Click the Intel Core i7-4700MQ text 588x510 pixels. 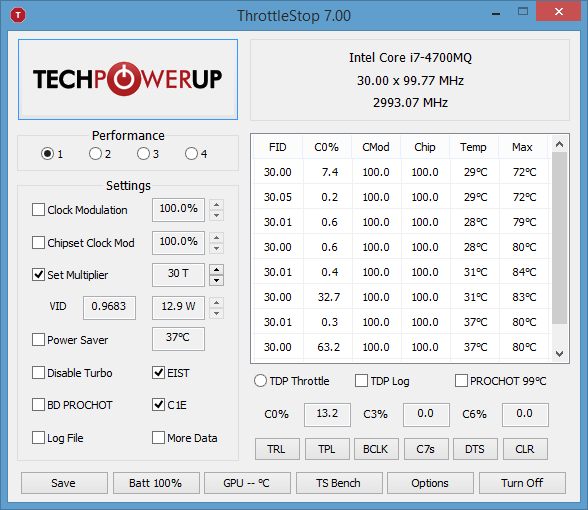tap(410, 58)
